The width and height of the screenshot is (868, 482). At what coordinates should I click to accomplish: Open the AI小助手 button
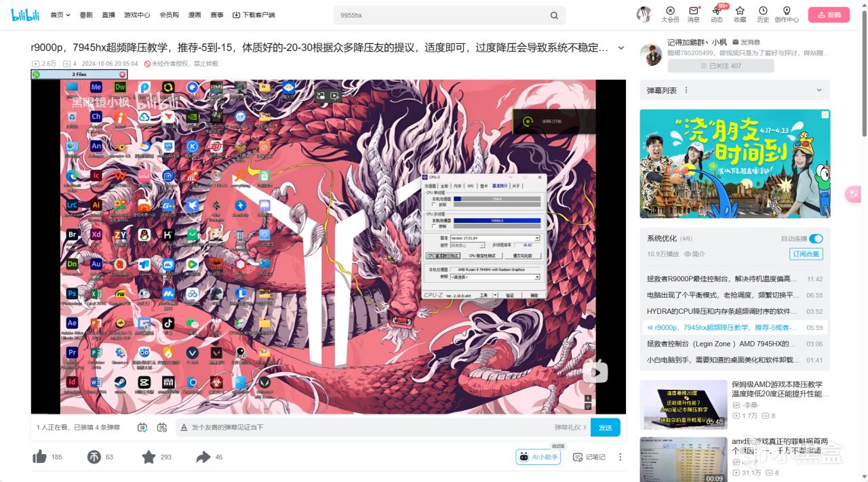click(538, 457)
